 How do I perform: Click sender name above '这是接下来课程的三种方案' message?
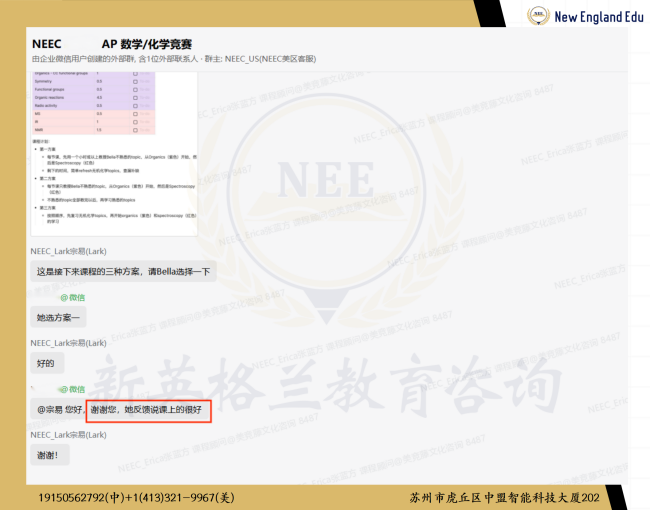68,251
